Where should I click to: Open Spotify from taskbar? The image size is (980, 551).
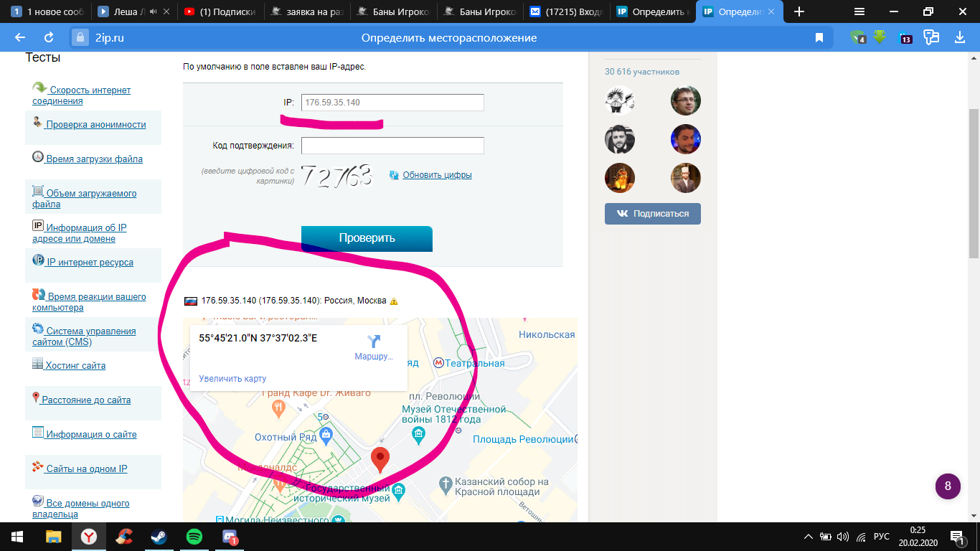coord(194,537)
